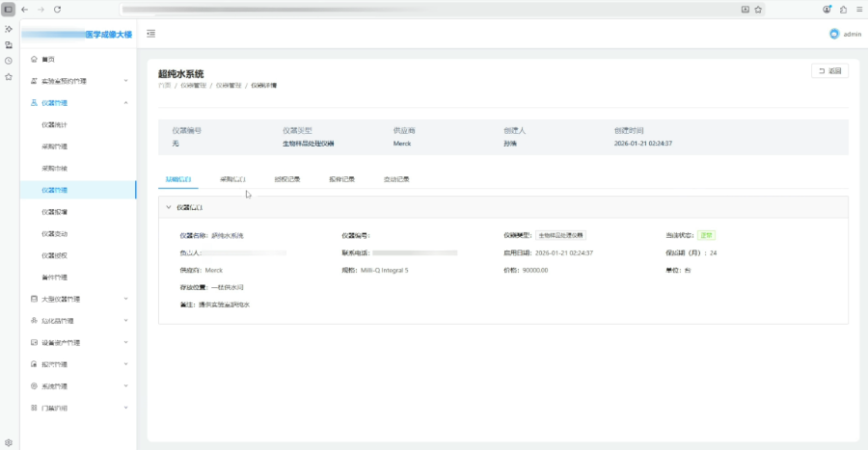Click the creation time '2026-01-21 02:24:37' in the header

[643, 144]
